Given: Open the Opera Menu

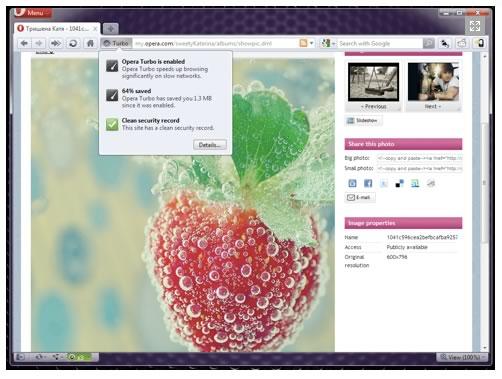Looking at the screenshot, I should (32, 12).
